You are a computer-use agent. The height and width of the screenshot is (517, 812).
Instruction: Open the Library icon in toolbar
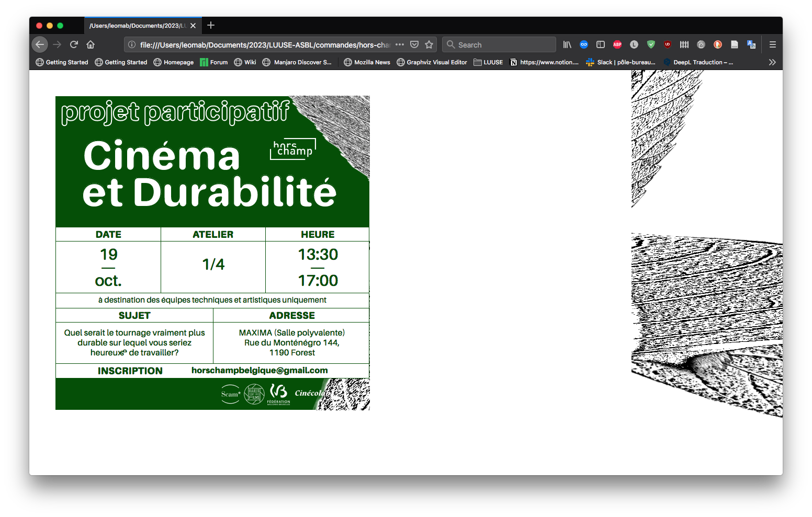(567, 44)
